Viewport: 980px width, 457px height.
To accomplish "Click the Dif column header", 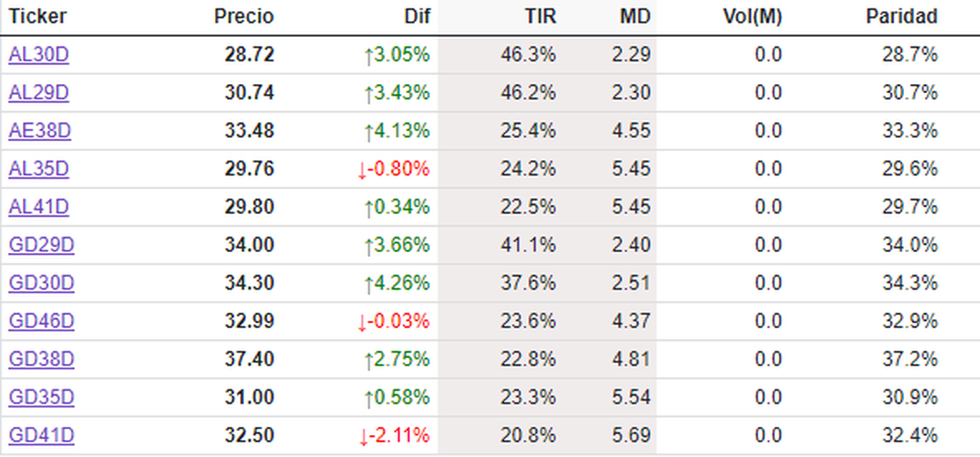I will [x=416, y=16].
